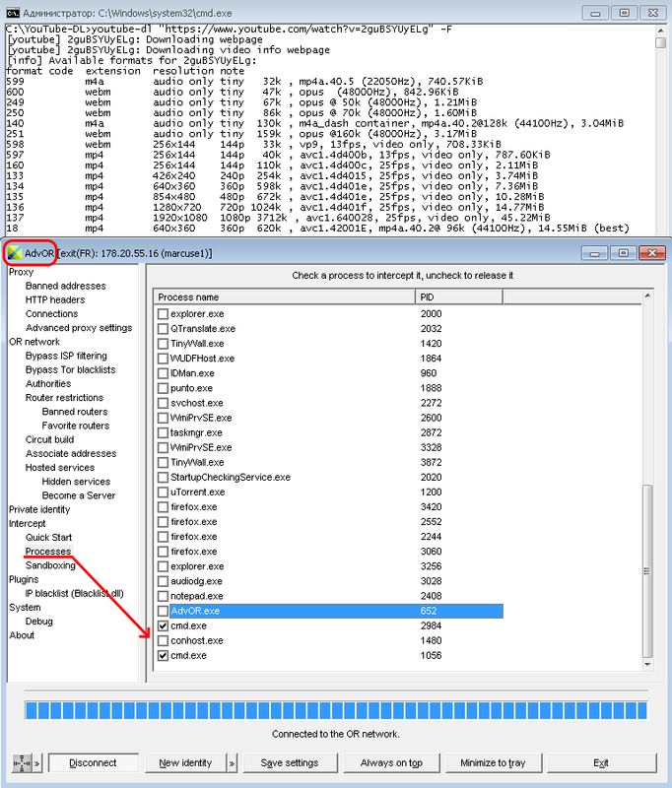Click process list scrollbar down arrow

click(x=648, y=664)
